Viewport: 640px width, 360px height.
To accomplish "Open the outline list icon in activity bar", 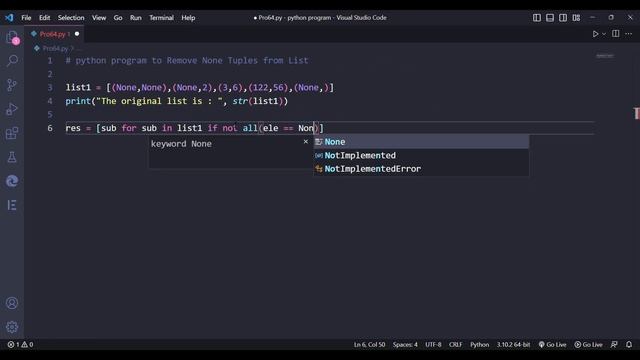I will (12, 205).
